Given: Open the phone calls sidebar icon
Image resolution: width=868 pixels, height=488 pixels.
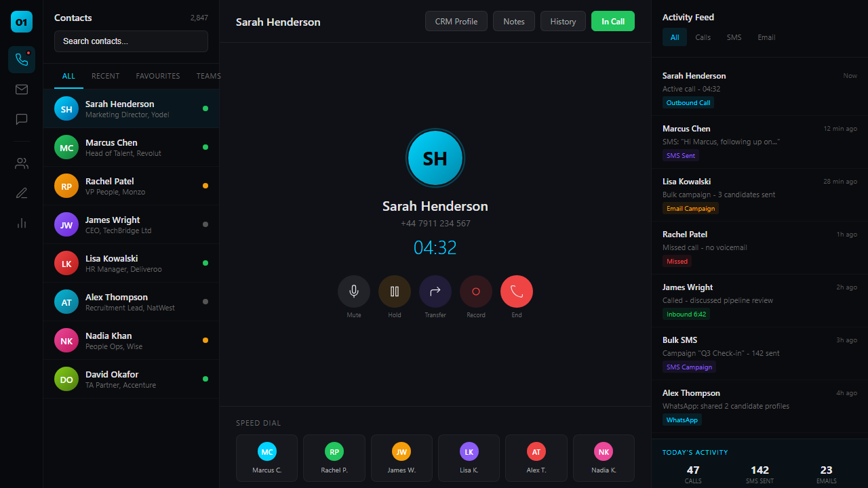Looking at the screenshot, I should (x=22, y=60).
